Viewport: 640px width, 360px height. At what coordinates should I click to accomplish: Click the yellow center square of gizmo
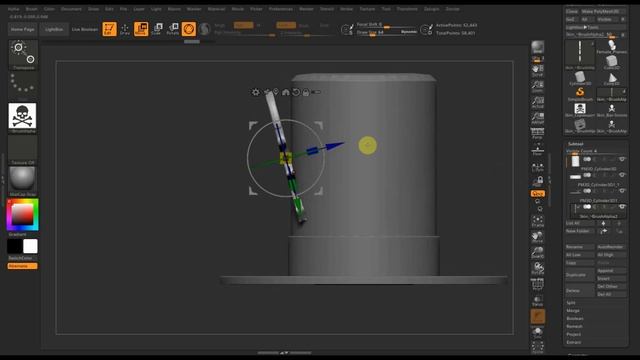pos(286,158)
